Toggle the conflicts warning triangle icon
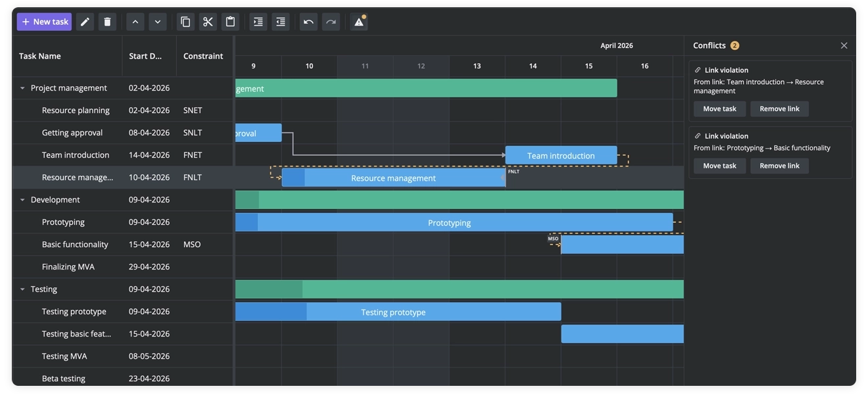 [x=359, y=22]
